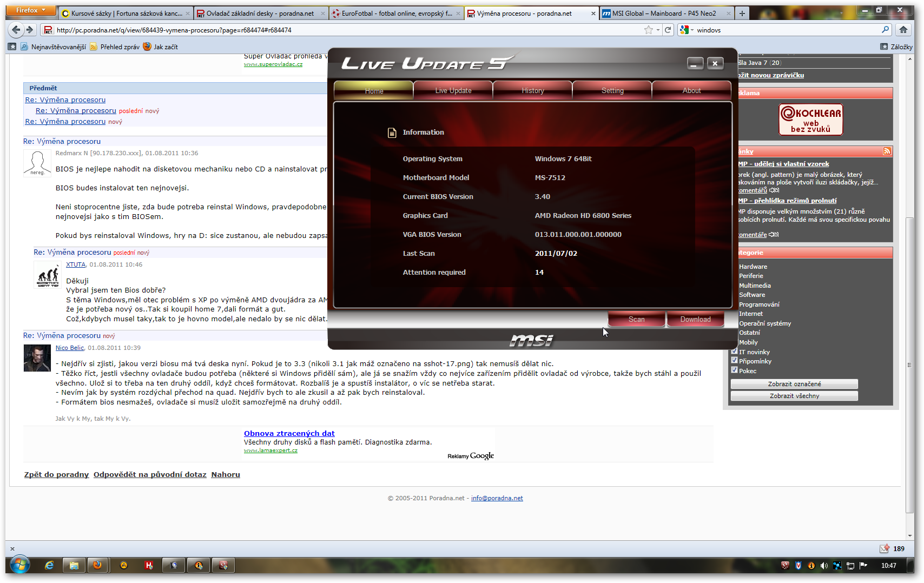Select the Home tab in Live Update 5

[x=374, y=90]
